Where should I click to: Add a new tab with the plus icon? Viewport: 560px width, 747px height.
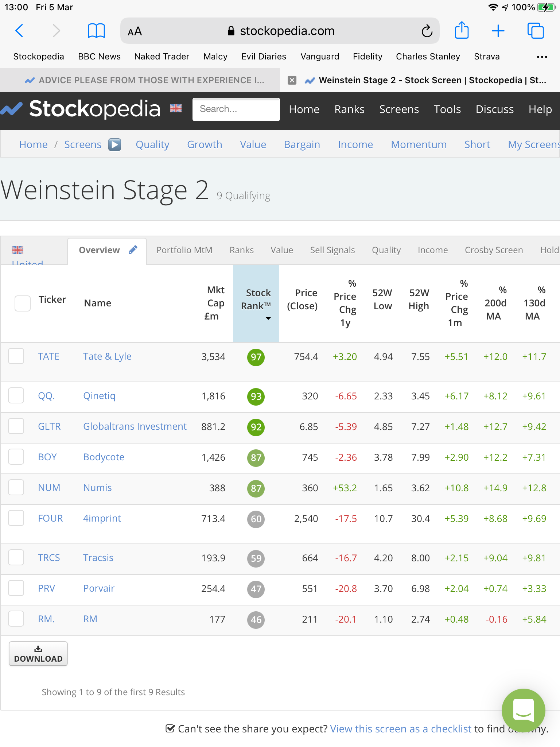tap(498, 31)
